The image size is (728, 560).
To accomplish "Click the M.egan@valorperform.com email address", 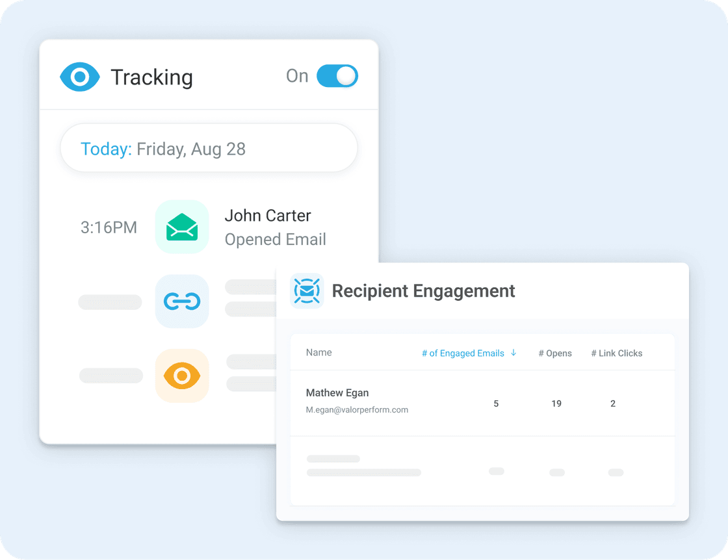I will [x=357, y=410].
